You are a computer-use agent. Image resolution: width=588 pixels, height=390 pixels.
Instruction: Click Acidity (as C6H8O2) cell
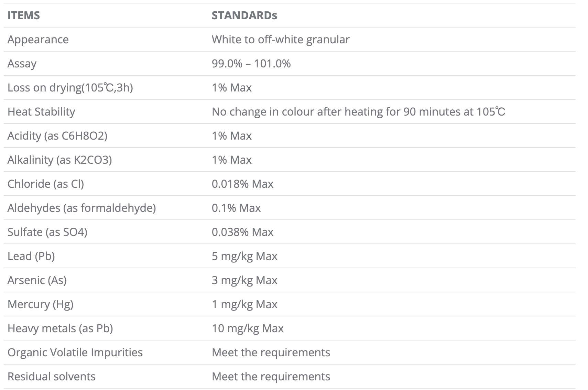click(57, 136)
